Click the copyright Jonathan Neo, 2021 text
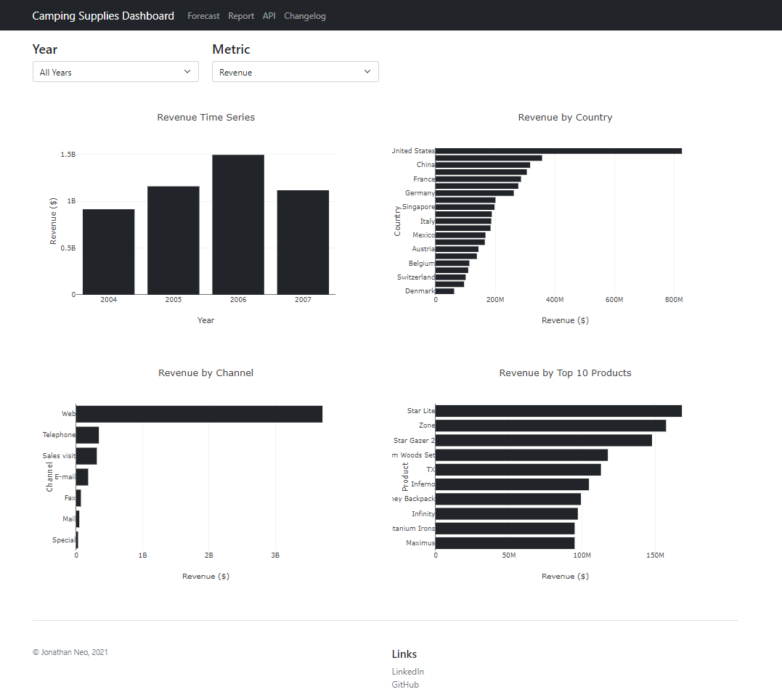 (x=70, y=652)
